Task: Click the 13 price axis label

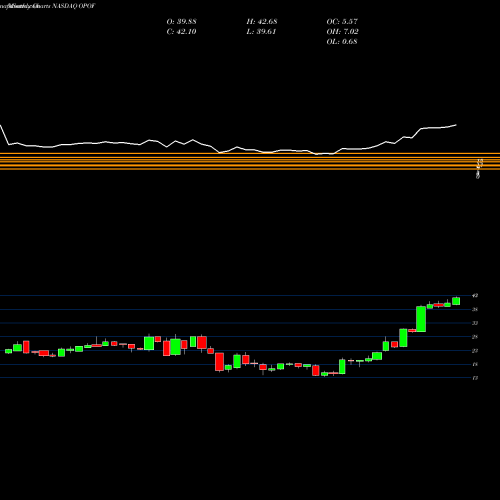Action: click(x=475, y=378)
